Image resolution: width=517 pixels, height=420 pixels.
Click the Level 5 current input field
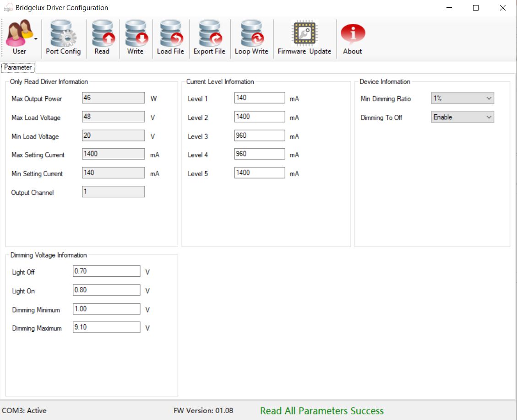tap(259, 173)
